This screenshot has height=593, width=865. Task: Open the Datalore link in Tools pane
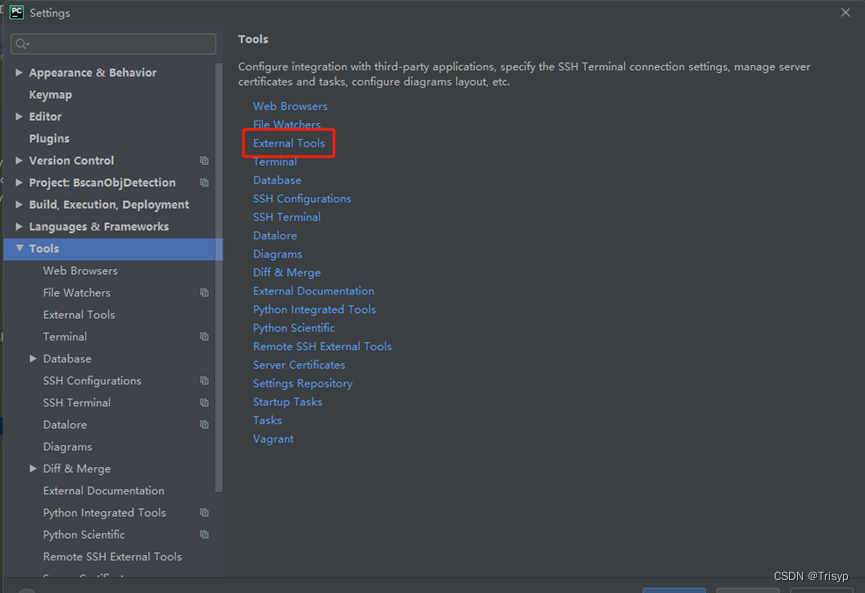275,236
